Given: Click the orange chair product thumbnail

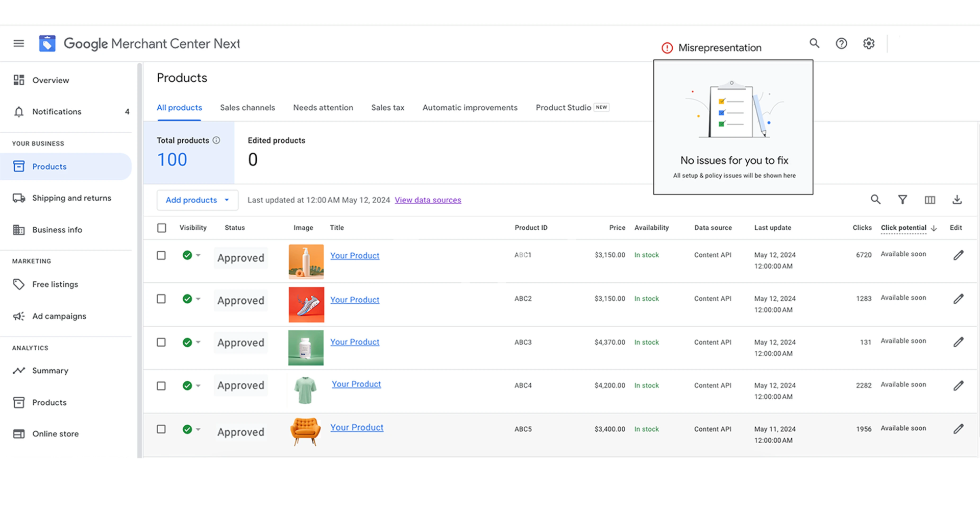Looking at the screenshot, I should click(305, 431).
